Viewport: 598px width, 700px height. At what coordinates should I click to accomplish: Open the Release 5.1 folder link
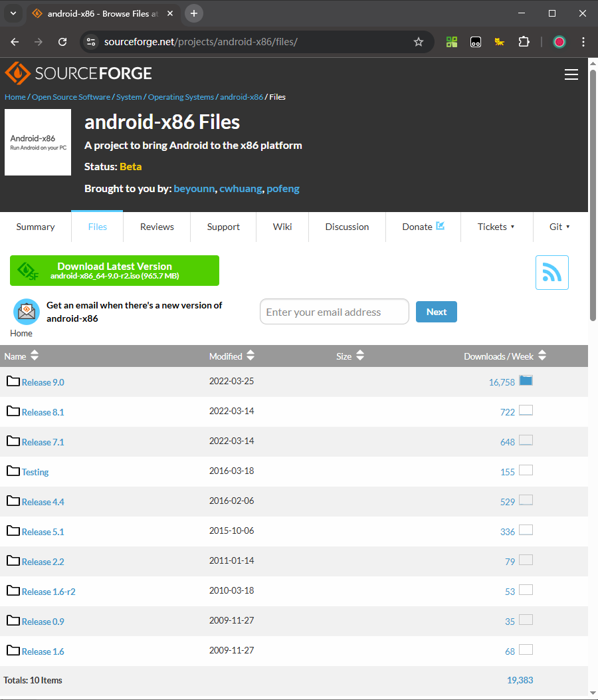point(43,532)
